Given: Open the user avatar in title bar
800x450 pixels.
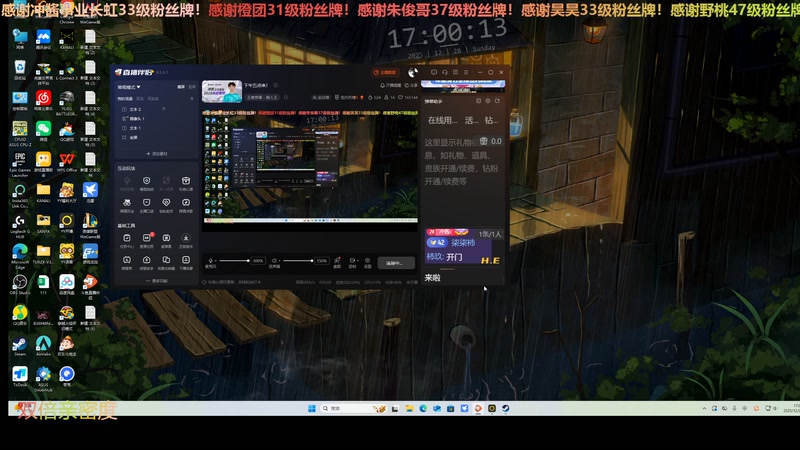Looking at the screenshot, I should [413, 72].
